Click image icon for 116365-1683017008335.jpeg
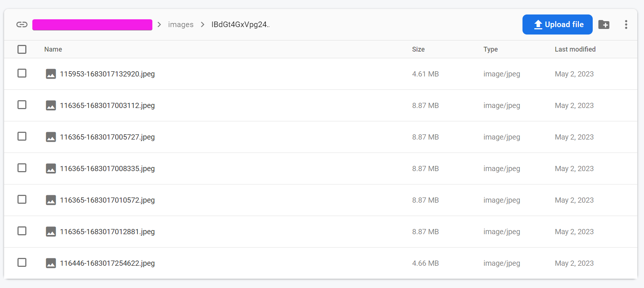The image size is (644, 288). click(x=51, y=168)
